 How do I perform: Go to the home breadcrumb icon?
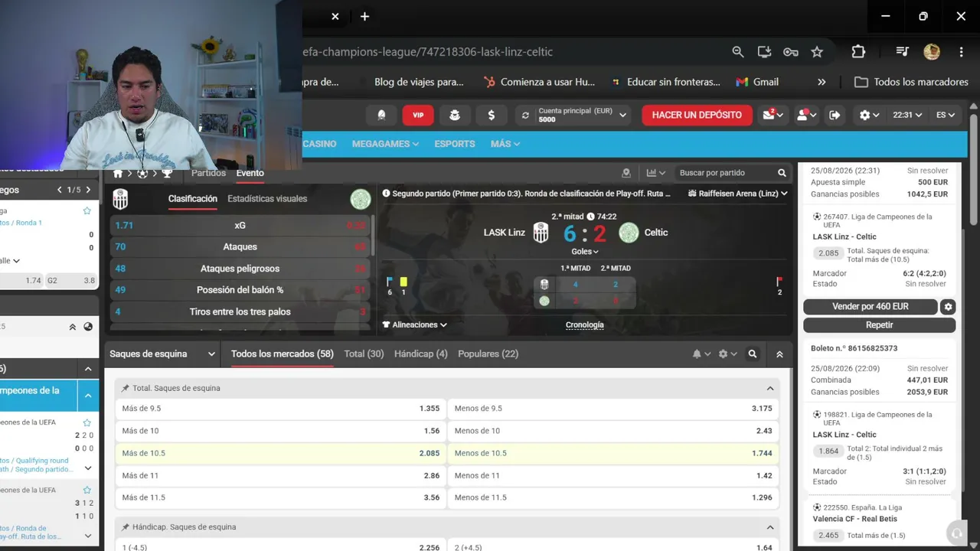[x=118, y=173]
